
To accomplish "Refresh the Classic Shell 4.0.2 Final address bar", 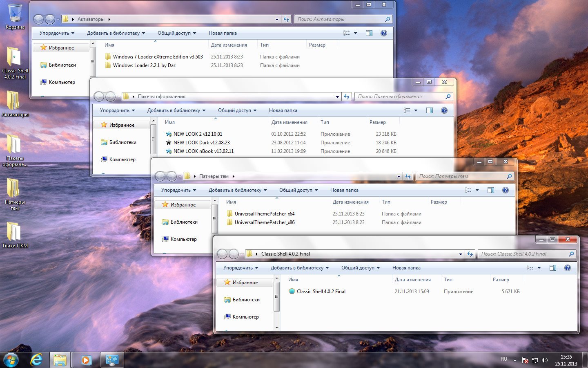I will 470,254.
